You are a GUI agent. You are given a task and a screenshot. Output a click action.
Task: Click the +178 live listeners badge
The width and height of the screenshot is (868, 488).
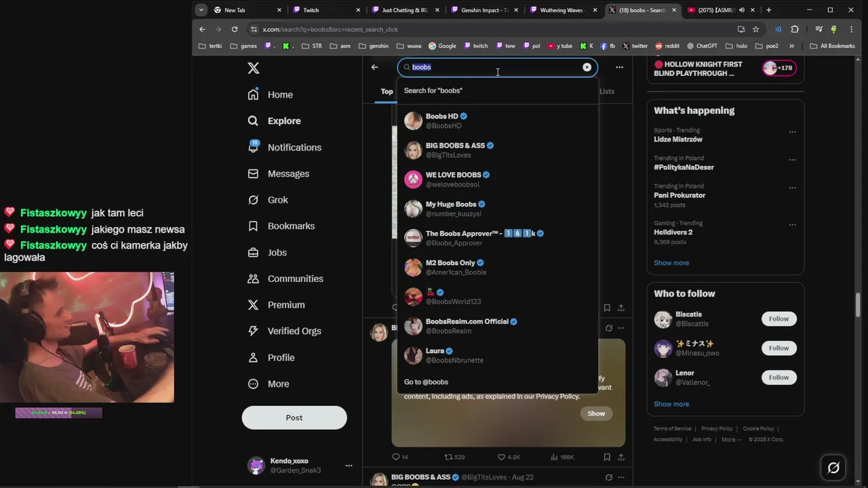tap(778, 68)
